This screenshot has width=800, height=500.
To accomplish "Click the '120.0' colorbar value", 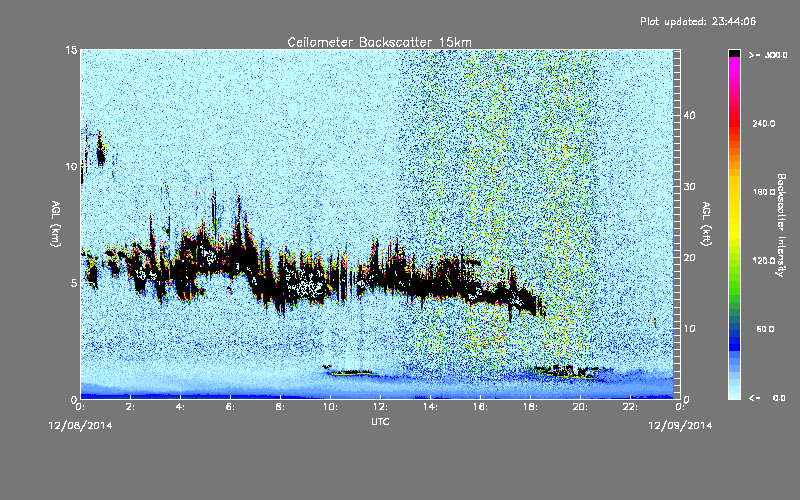I will pos(764,260).
